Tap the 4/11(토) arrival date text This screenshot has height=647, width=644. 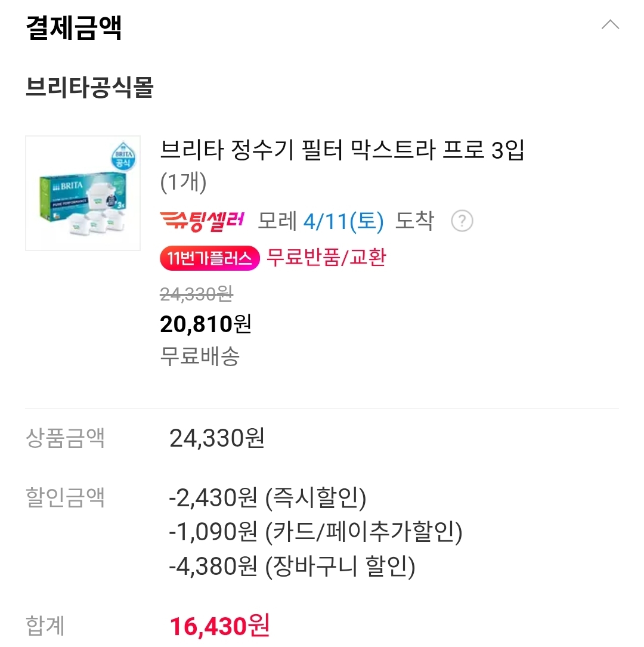pyautogui.click(x=343, y=221)
